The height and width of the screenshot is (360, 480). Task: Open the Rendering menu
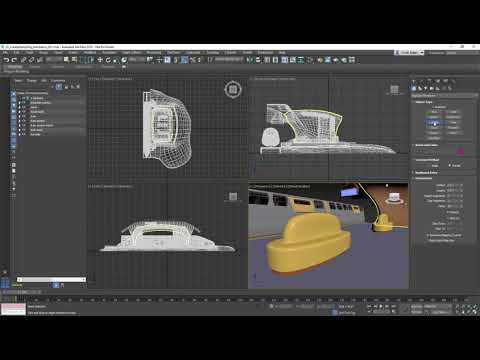click(154, 53)
